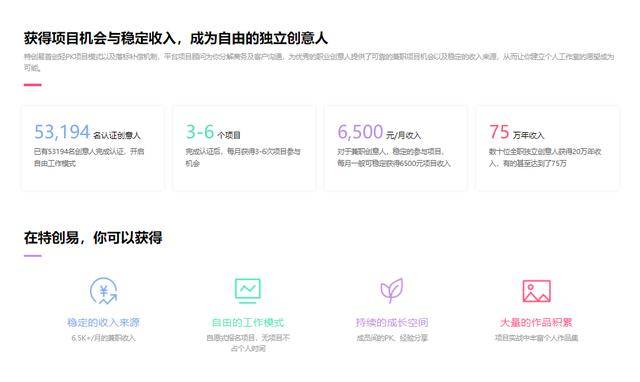Click the purple leaf growth icon
Screen dimensions: 640x382
coord(391,290)
